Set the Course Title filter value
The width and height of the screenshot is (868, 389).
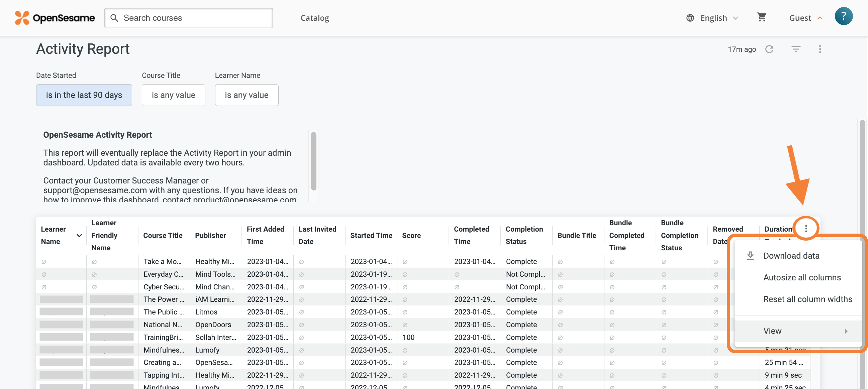173,95
